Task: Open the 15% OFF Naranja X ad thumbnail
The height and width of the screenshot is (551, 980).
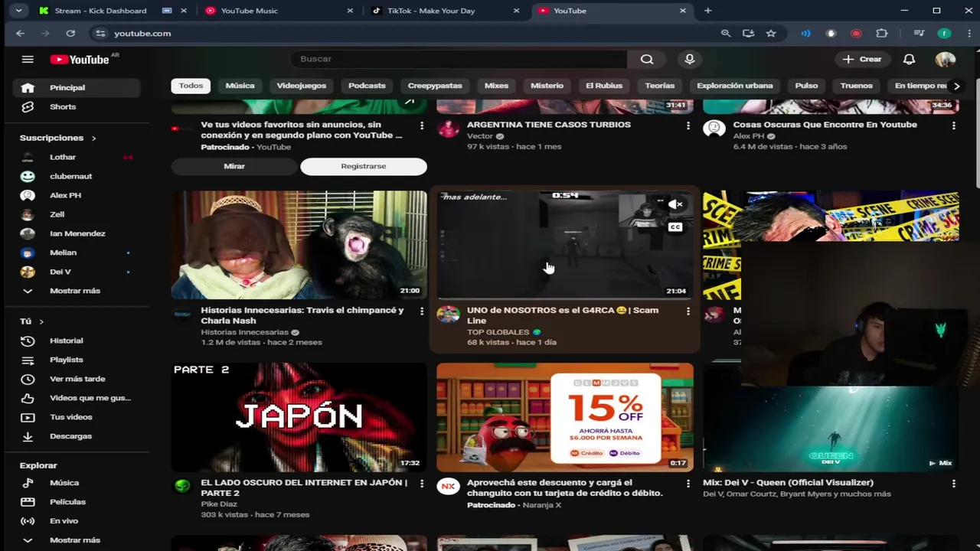Action: (565, 417)
